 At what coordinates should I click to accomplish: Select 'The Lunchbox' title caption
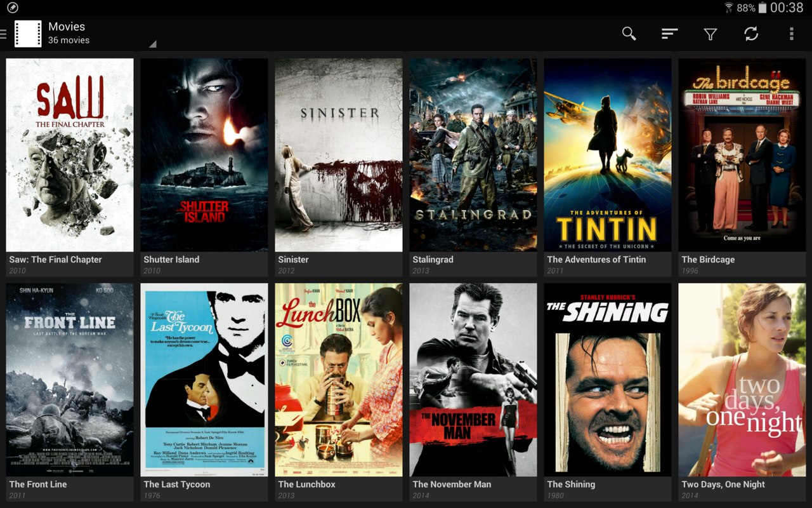pyautogui.click(x=306, y=485)
